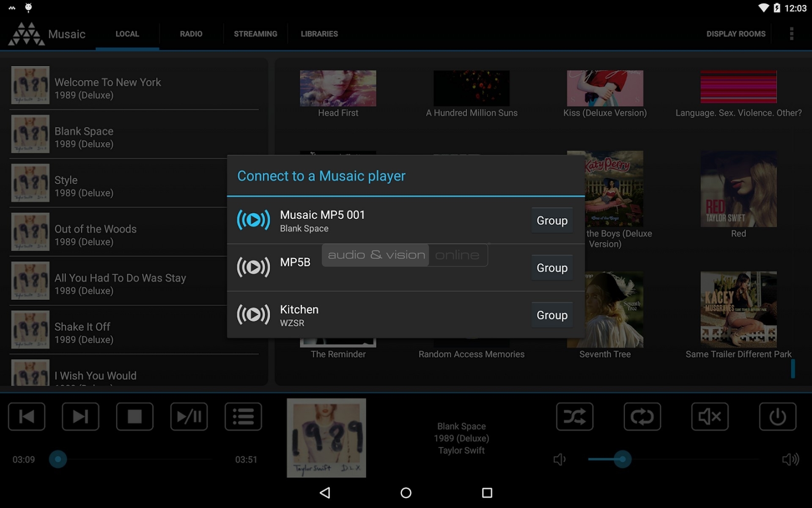This screenshot has height=508, width=812.
Task: Click Random Access Memories album label
Action: coord(472,354)
